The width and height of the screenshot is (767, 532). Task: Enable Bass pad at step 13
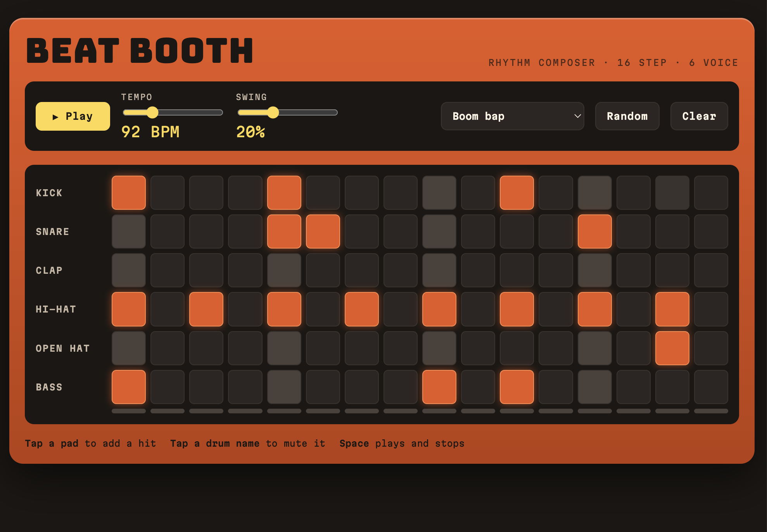click(595, 387)
